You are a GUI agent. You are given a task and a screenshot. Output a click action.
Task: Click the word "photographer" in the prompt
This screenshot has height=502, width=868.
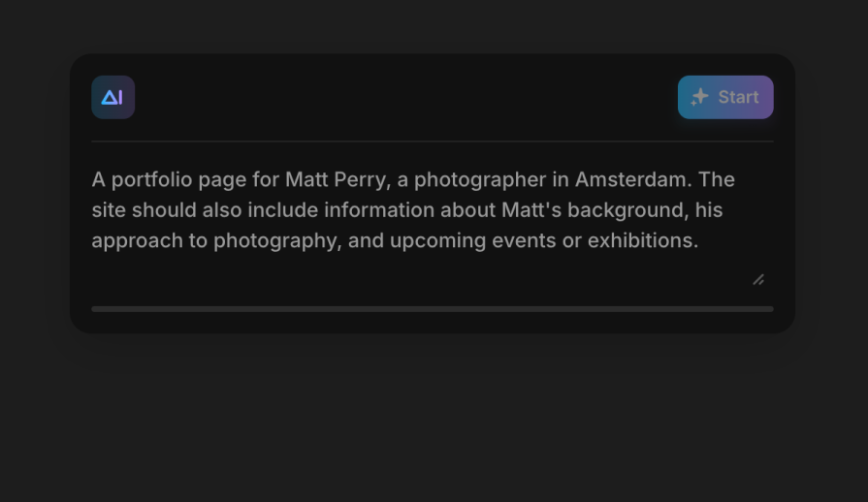coord(480,179)
